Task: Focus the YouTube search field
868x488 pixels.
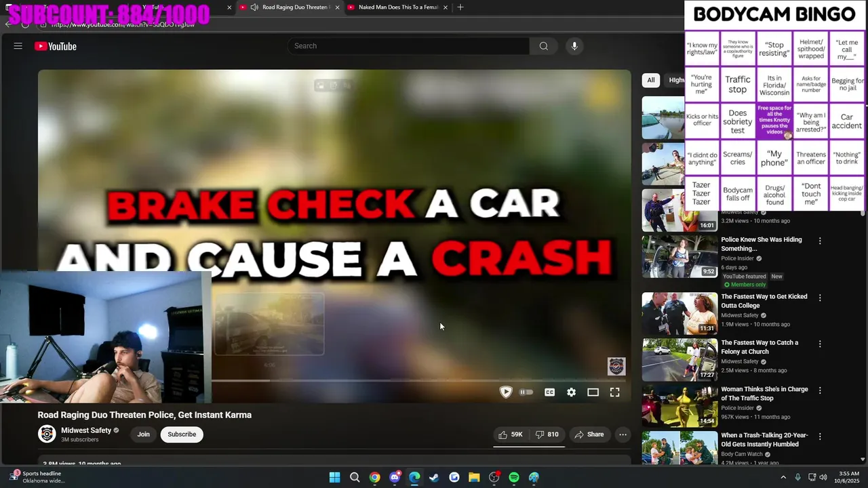Action: (408, 46)
